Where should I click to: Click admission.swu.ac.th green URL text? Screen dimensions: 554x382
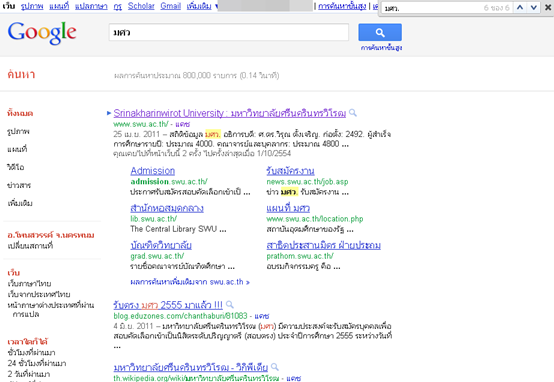click(169, 182)
